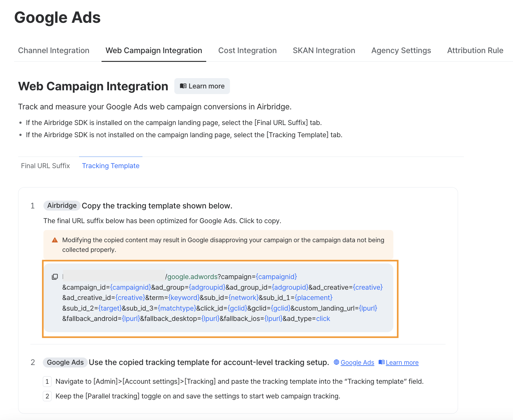Click the 'Modifying the copied content' warning text

pos(223,245)
